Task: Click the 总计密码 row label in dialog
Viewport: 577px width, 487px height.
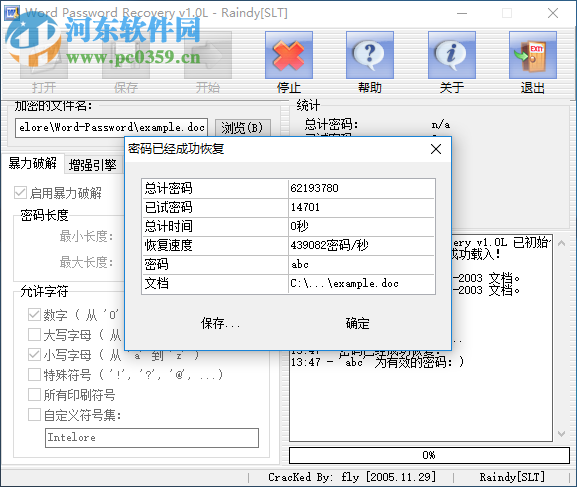Action: point(169,188)
